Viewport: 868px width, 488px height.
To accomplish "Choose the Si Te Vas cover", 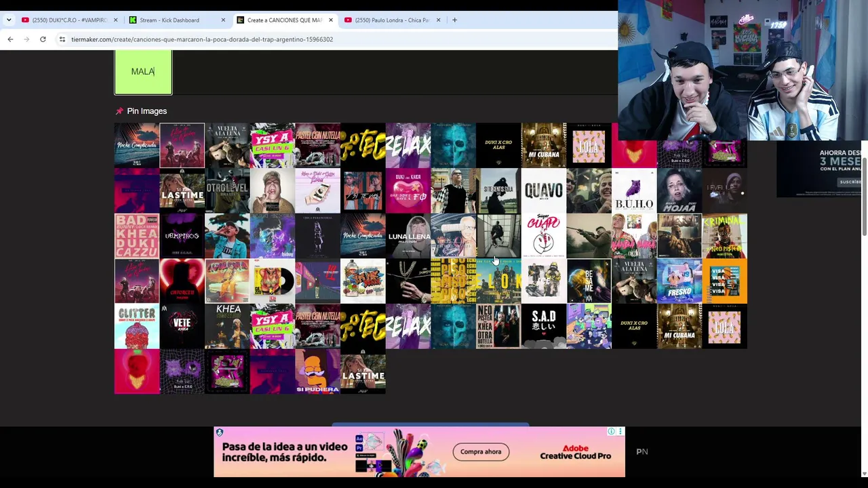I will [x=363, y=190].
